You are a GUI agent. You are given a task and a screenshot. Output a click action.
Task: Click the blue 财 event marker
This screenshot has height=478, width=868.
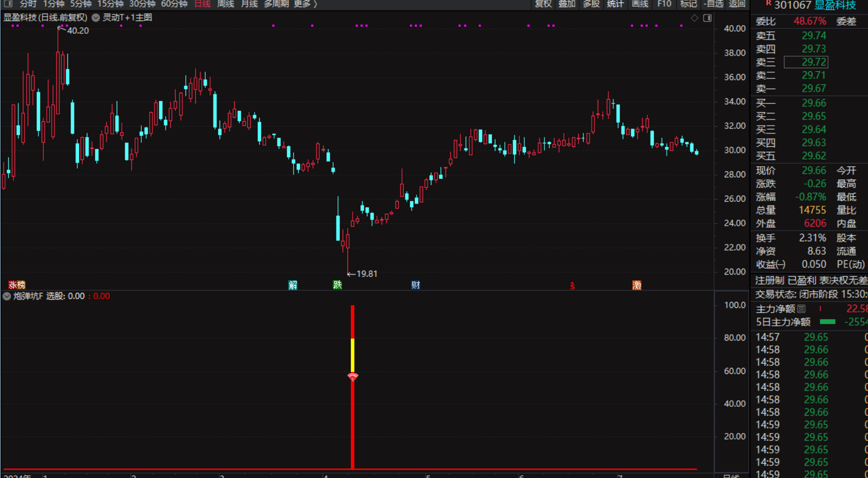click(x=415, y=285)
